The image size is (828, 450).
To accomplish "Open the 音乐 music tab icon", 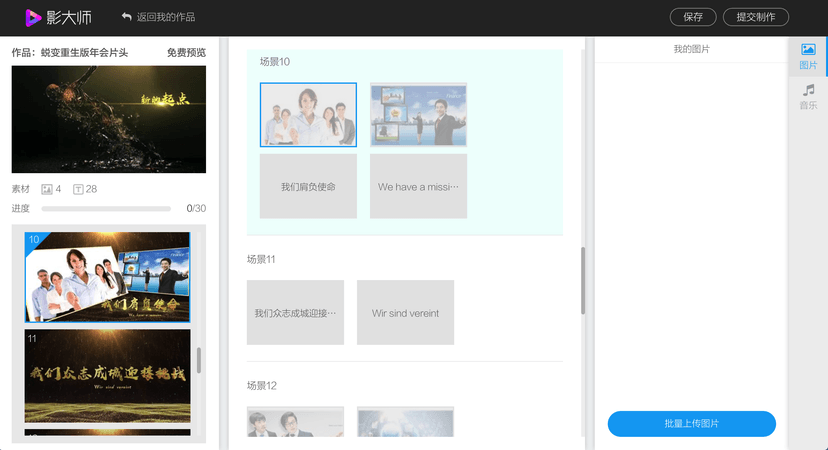I will 808,90.
